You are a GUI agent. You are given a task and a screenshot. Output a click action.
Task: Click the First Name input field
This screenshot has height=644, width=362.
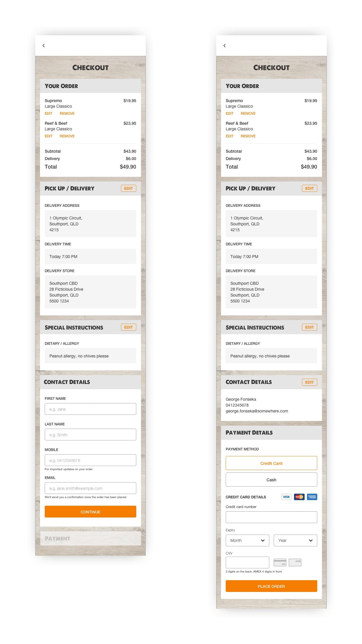pyautogui.click(x=90, y=409)
